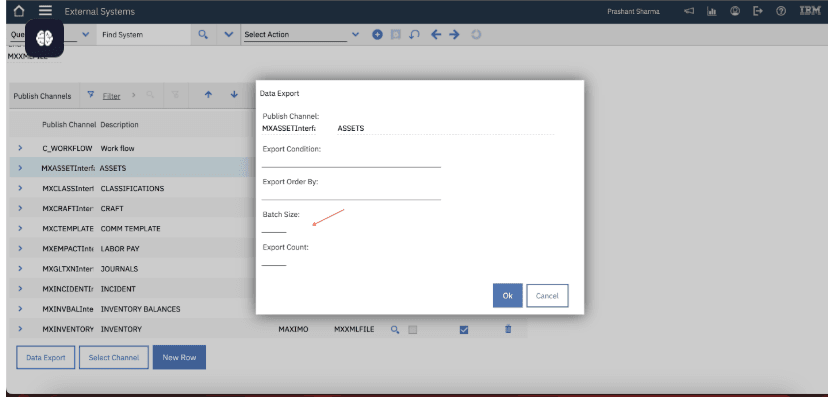Click the magnifier detail icon in MXINVENTORY row
The width and height of the screenshot is (828, 398).
[394, 329]
